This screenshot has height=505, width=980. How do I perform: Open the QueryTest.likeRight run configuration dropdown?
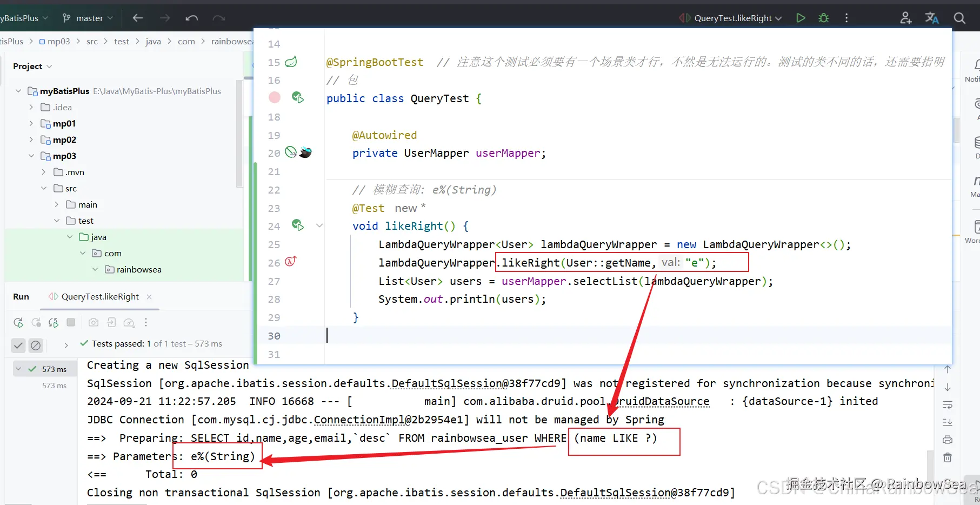(x=731, y=18)
